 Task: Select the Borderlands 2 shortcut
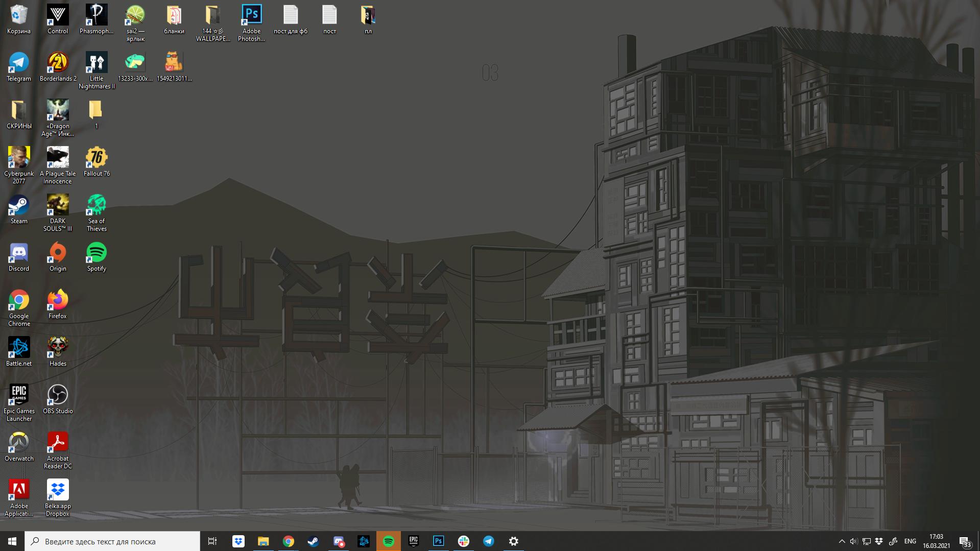[58, 67]
